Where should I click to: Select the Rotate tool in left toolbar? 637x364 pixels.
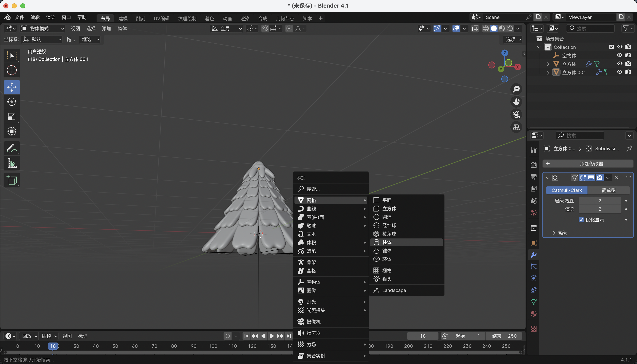[x=12, y=102]
